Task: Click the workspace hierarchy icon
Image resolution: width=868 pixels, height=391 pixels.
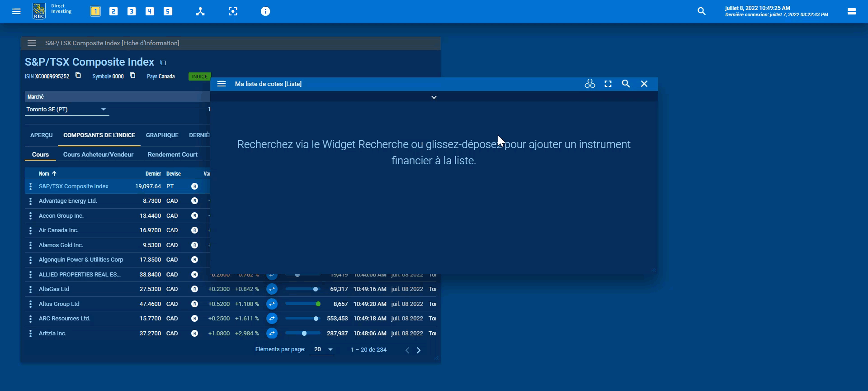Action: (x=200, y=11)
